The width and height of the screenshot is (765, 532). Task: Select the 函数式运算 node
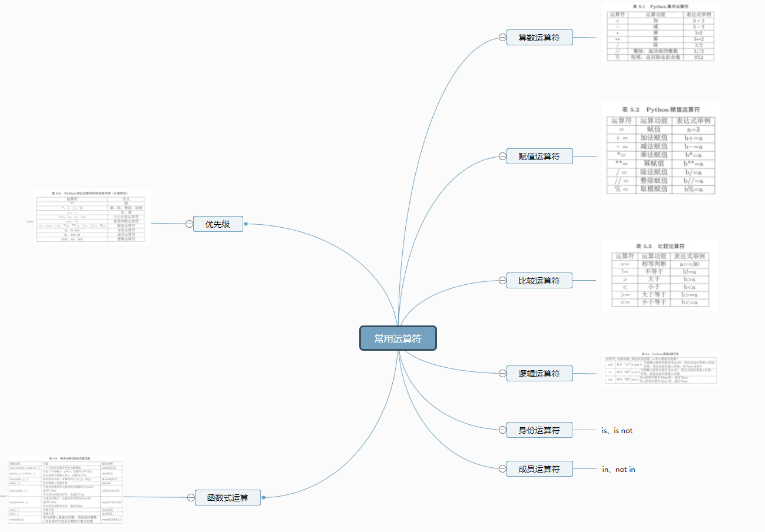[227, 498]
